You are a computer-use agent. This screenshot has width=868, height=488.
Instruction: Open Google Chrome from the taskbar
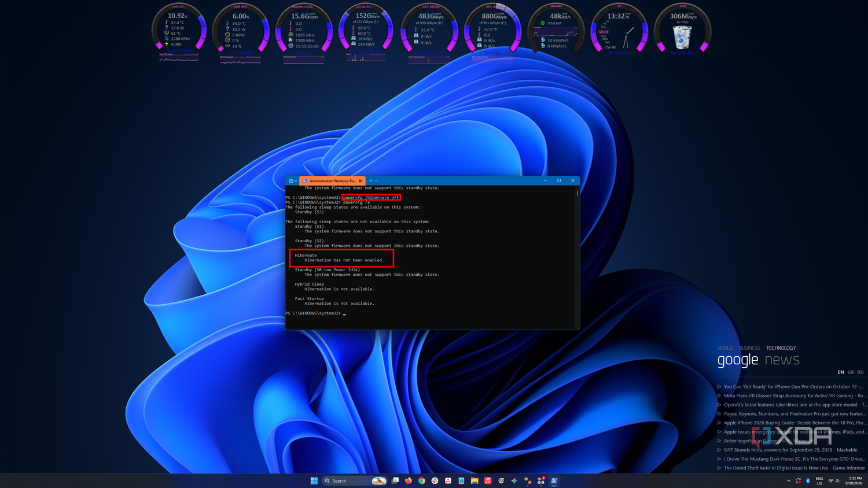[422, 480]
